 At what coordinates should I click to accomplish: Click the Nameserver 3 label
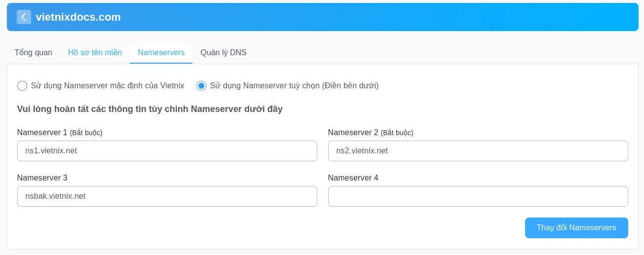coord(42,178)
